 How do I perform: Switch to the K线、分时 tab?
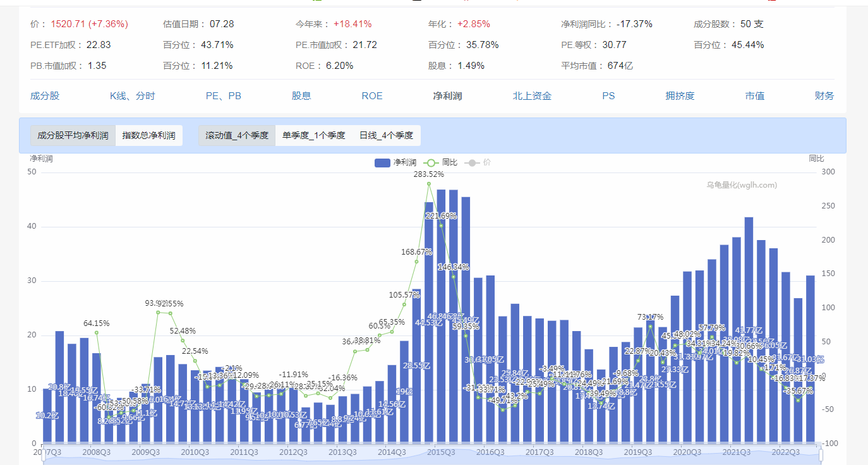click(x=133, y=96)
